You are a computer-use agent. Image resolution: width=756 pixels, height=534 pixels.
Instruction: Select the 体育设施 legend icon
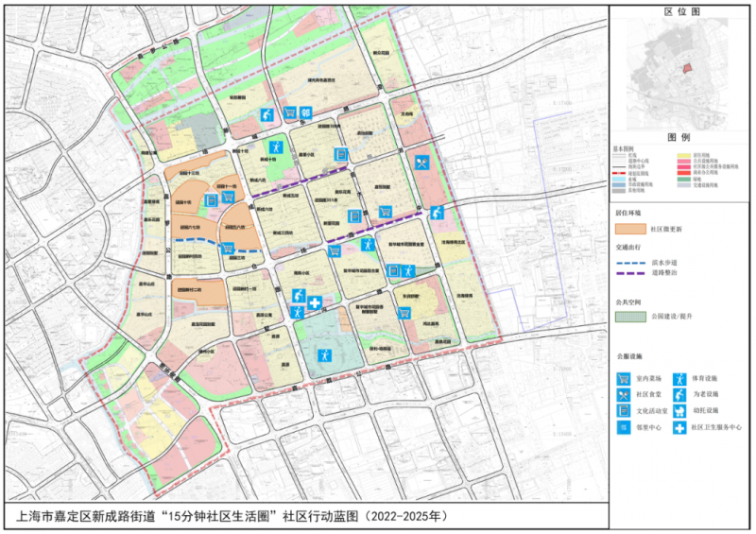coord(679,379)
